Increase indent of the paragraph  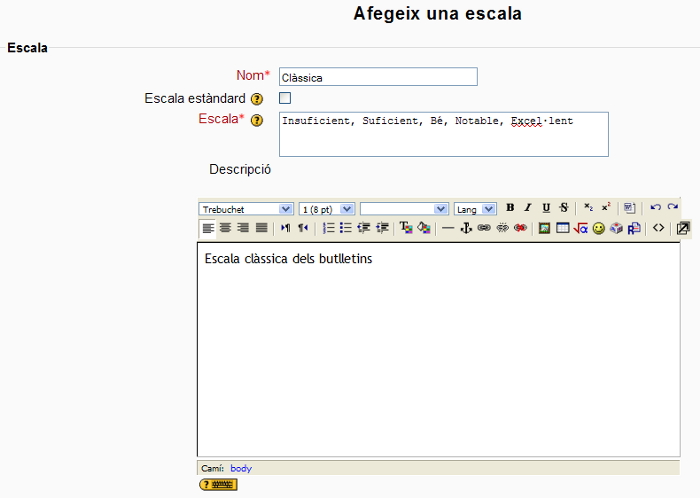(x=382, y=228)
